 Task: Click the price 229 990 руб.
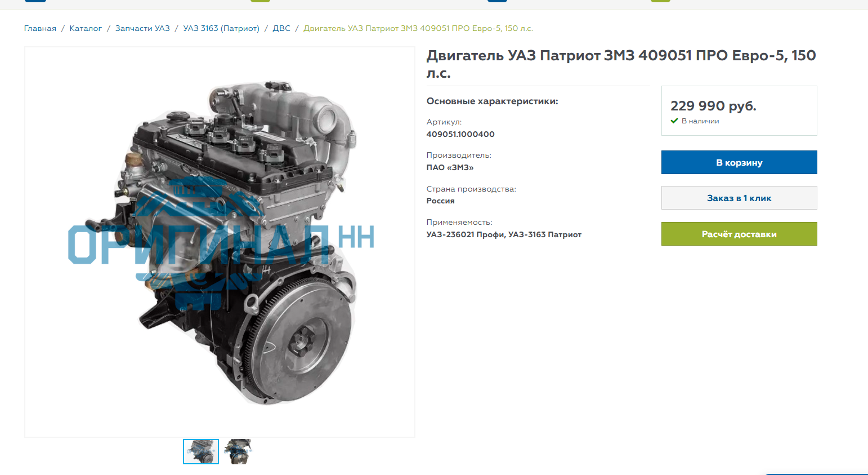[713, 106]
